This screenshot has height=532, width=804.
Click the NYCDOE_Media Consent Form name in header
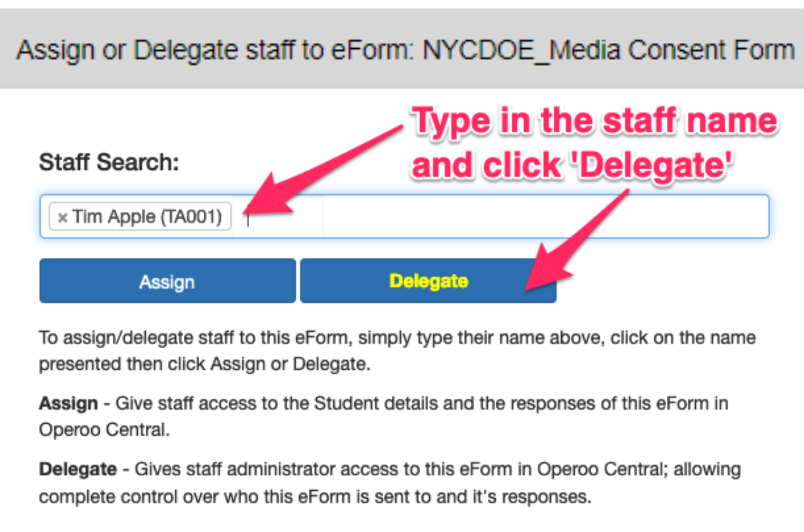[x=608, y=50]
